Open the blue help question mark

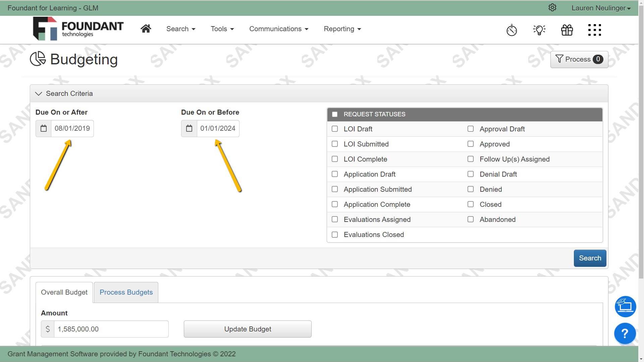click(x=625, y=334)
